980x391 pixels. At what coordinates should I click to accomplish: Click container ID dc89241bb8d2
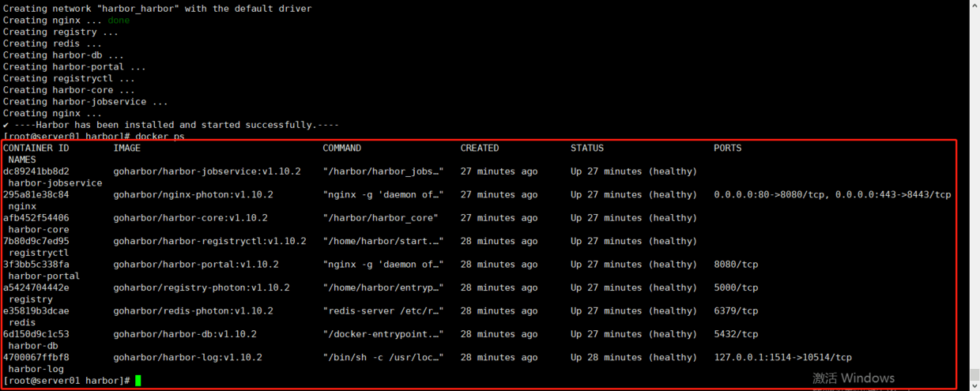pos(36,171)
